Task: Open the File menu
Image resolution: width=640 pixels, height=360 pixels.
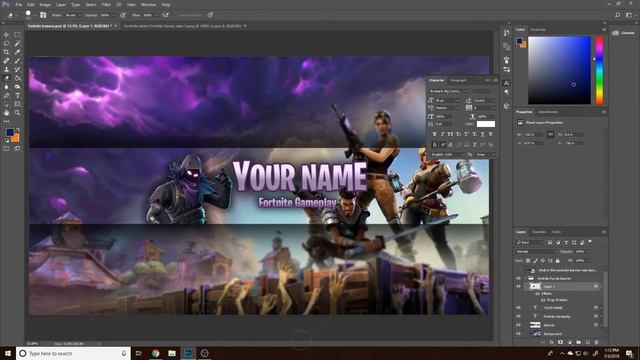Action: coord(19,4)
